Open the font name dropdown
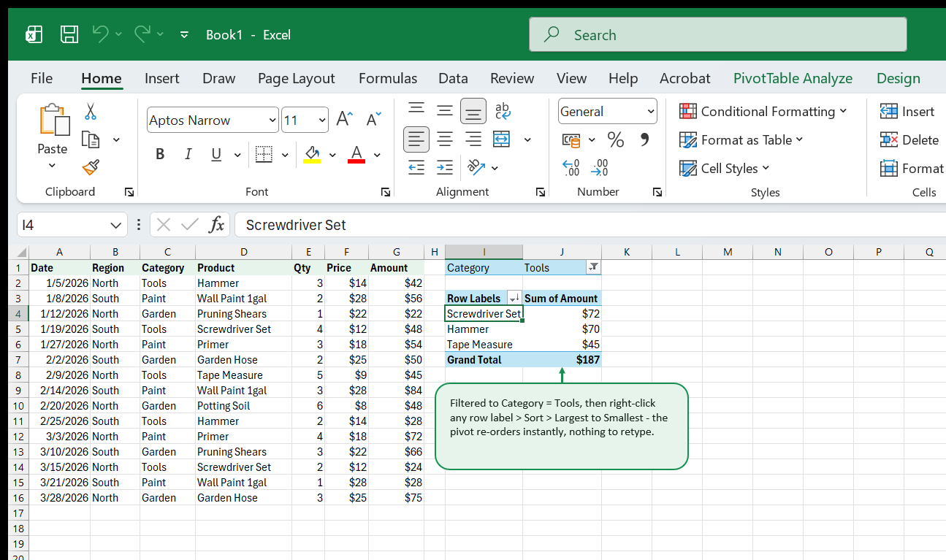946x560 pixels. click(273, 120)
